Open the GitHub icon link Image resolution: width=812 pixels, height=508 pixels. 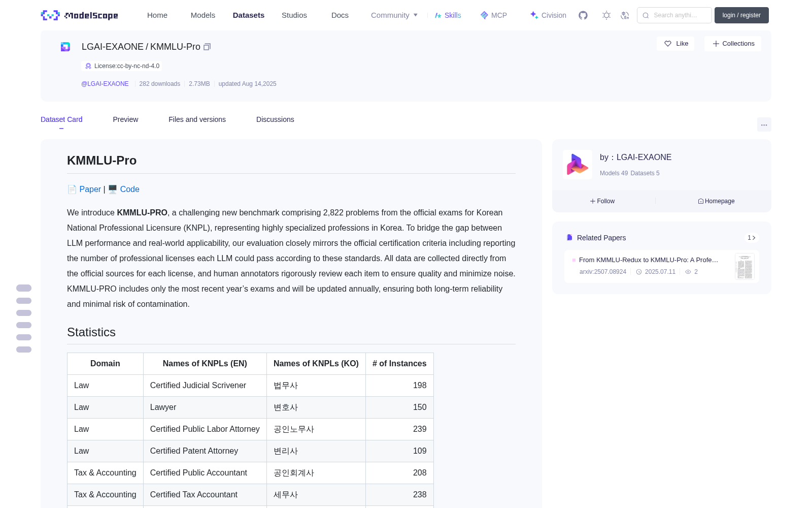[583, 15]
